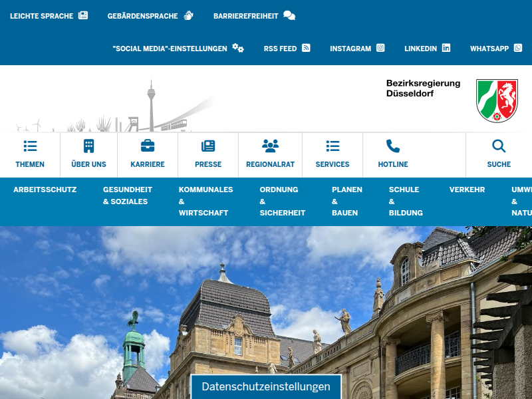The image size is (532, 399).
Task: Select the Verkehr topic
Action: tap(467, 190)
